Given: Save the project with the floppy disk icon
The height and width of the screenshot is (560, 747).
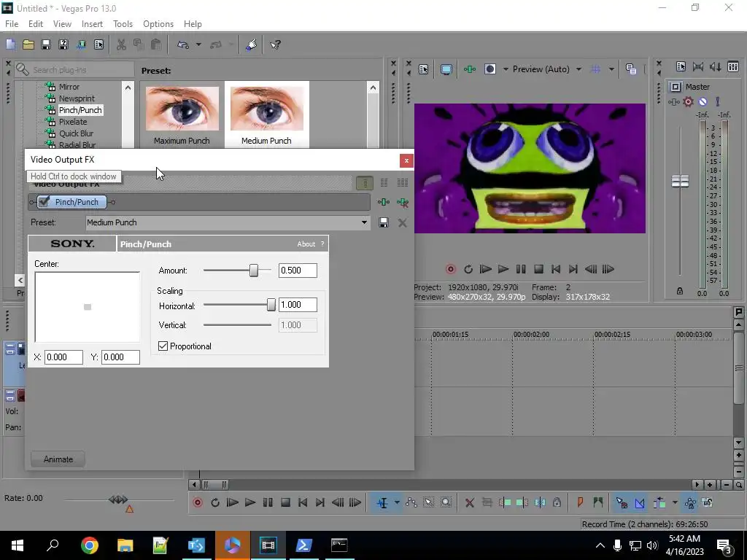Looking at the screenshot, I should point(46,44).
